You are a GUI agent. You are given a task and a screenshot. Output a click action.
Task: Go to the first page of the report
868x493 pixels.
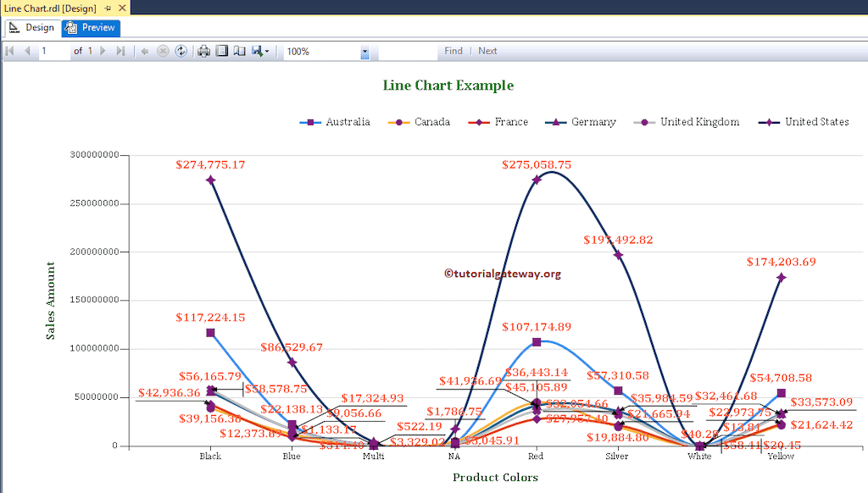click(x=11, y=51)
